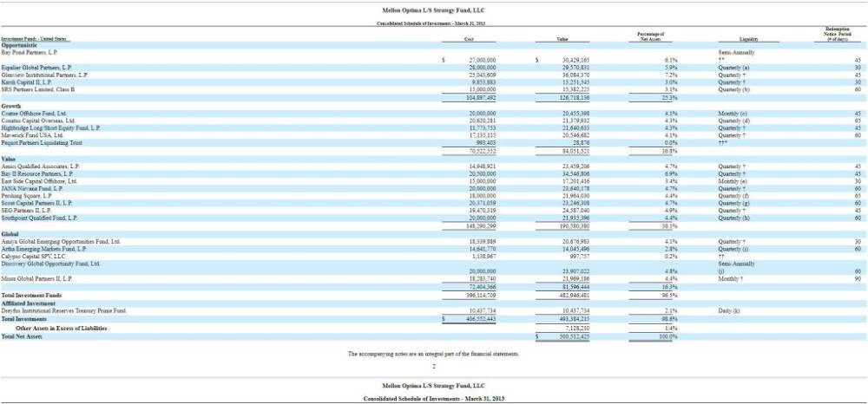Image resolution: width=868 pixels, height=404 pixels.
Task: Select 'Pequot Partners Liquidating Trust'
Action: (42, 142)
